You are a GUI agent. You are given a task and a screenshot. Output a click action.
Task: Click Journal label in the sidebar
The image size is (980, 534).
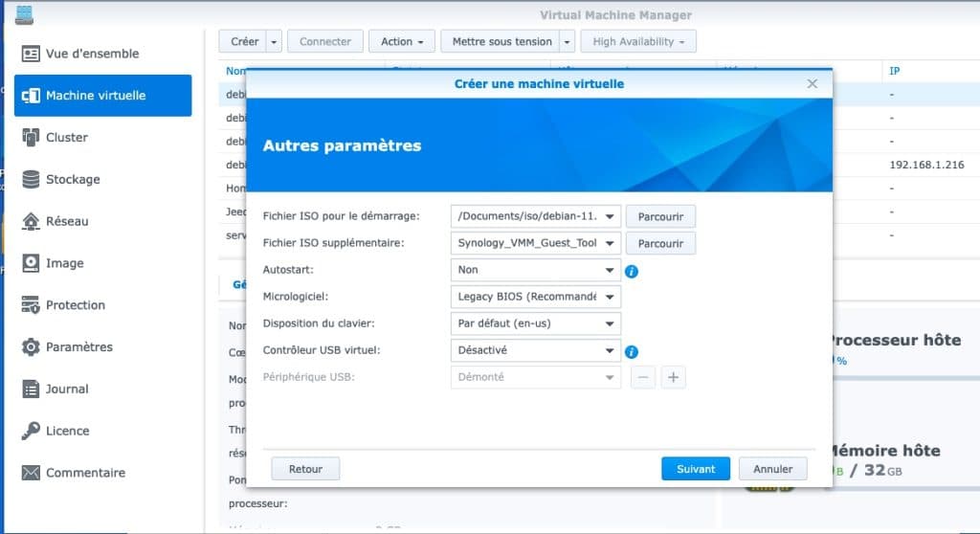(x=67, y=389)
